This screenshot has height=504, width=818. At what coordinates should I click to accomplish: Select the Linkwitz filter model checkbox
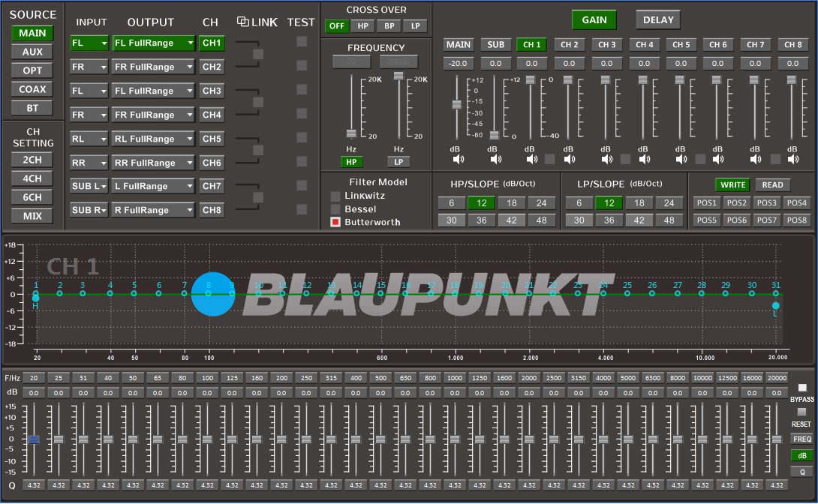[335, 196]
